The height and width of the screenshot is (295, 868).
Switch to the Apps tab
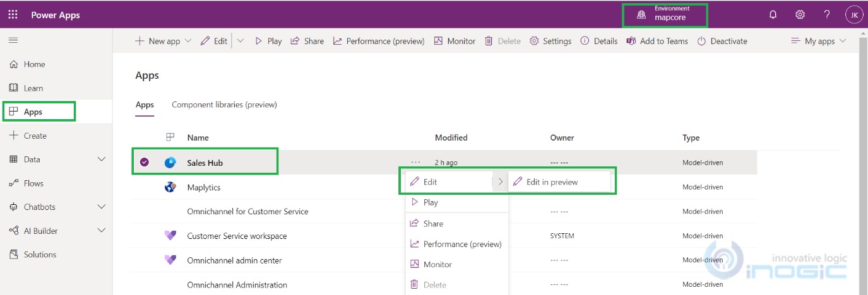pyautogui.click(x=145, y=105)
